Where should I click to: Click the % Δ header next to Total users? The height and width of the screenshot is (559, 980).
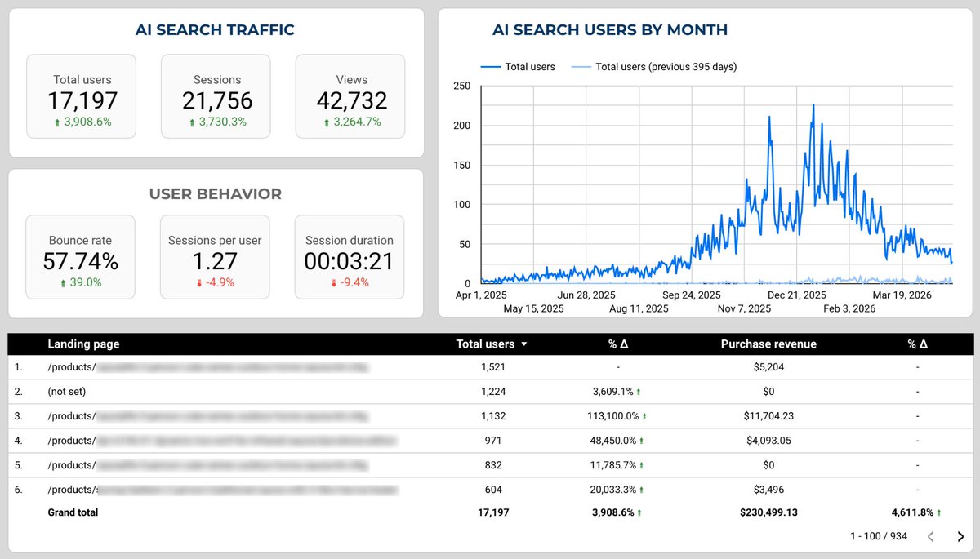click(x=618, y=344)
